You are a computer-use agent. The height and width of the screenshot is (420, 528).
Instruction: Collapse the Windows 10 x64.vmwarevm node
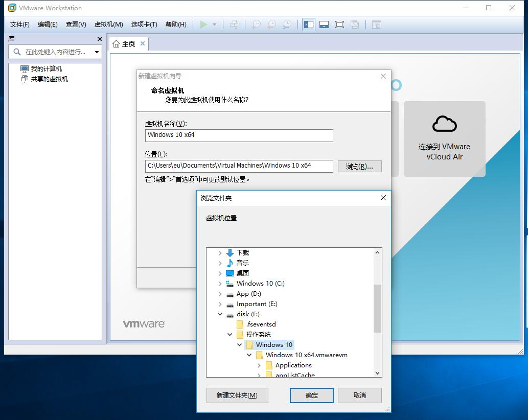point(249,355)
